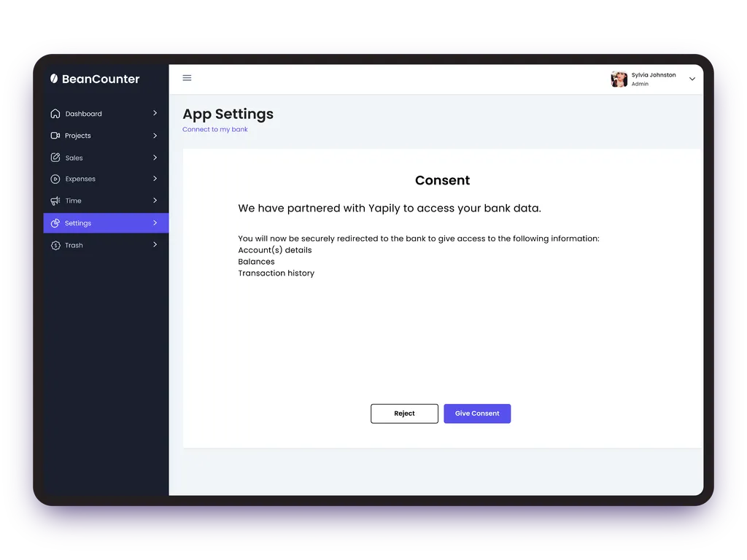Follow the Connect to my bank link
This screenshot has height=560, width=747.
click(x=215, y=130)
